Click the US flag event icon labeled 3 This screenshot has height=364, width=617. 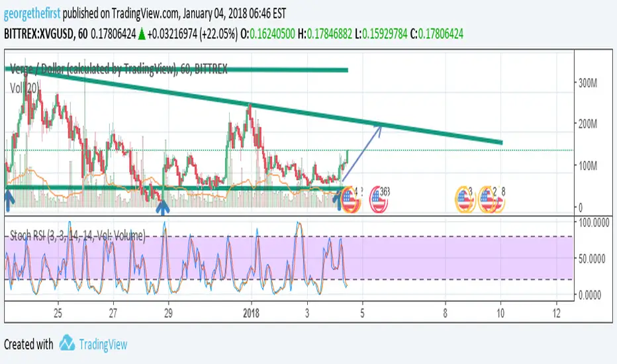464,199
